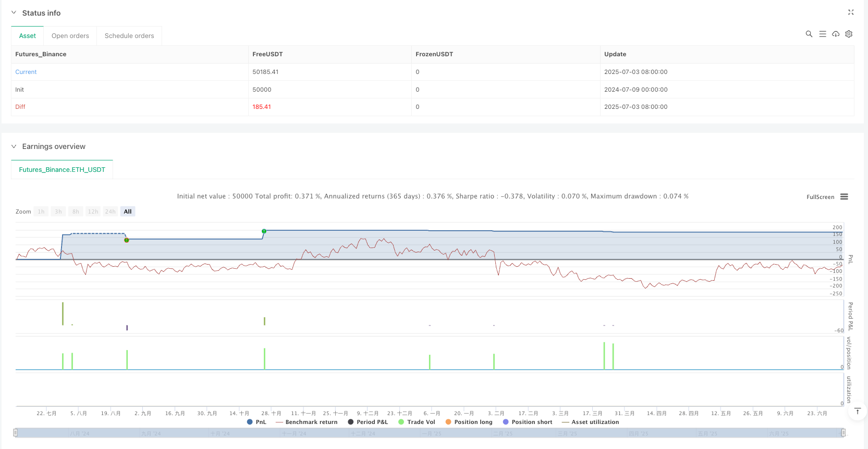Click the search magnifier icon

click(809, 34)
